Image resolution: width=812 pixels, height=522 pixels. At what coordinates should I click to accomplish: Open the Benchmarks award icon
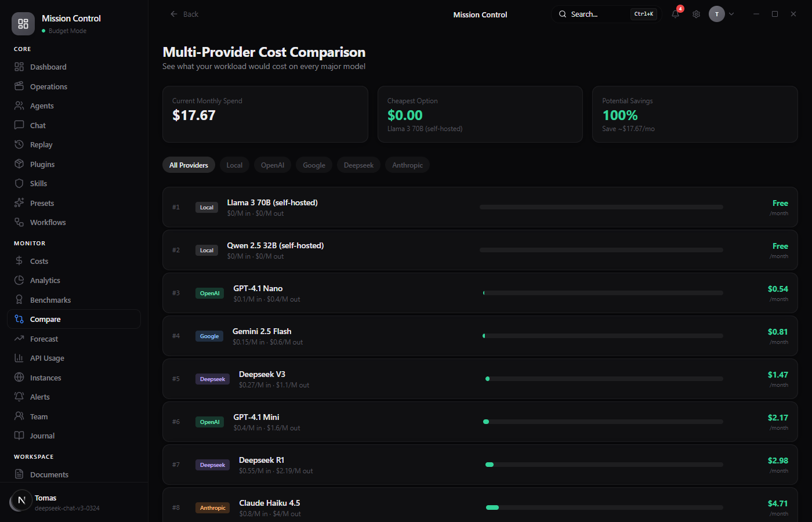pos(19,300)
